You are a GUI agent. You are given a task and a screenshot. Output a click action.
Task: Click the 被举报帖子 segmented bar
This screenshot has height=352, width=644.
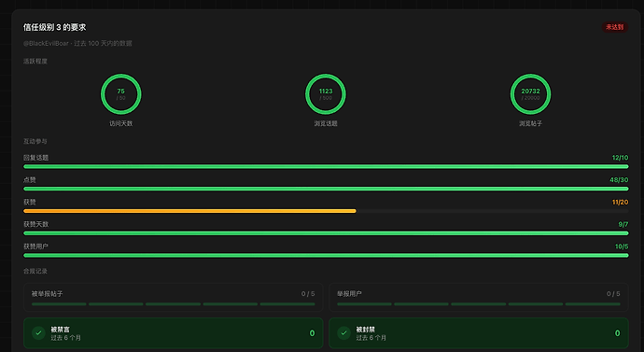(174, 304)
